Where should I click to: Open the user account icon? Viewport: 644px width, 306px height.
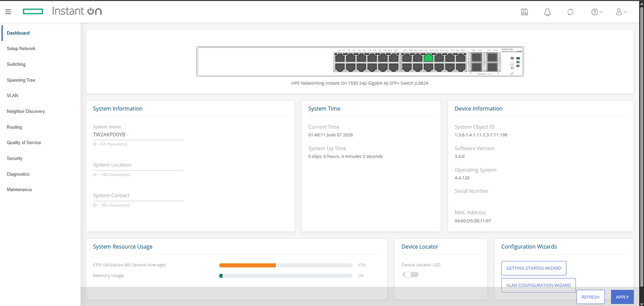pyautogui.click(x=619, y=12)
